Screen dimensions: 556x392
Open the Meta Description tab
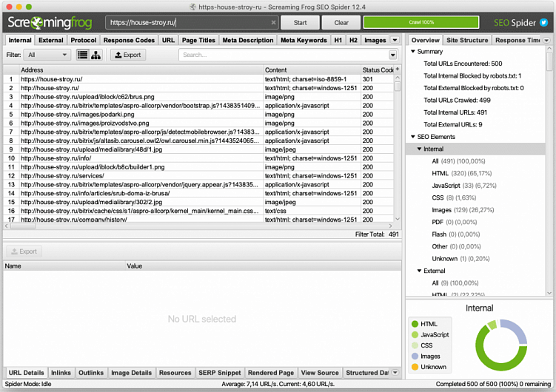[x=248, y=41]
